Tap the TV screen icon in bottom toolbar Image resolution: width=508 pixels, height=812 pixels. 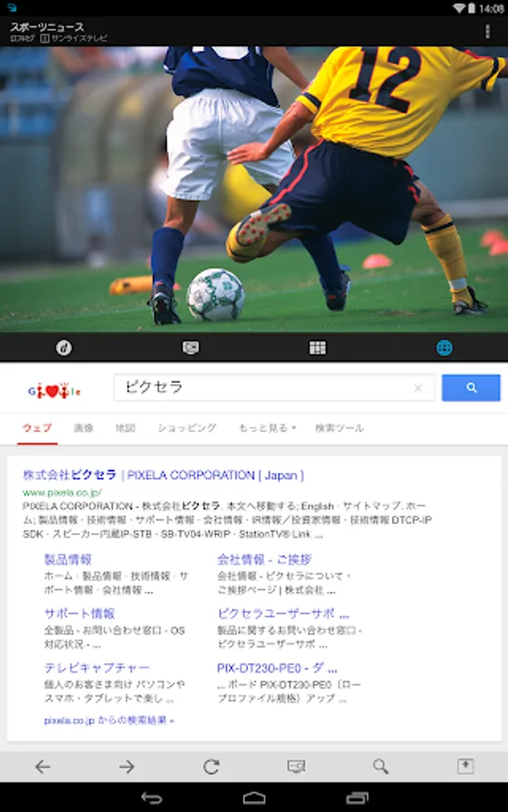click(x=296, y=766)
